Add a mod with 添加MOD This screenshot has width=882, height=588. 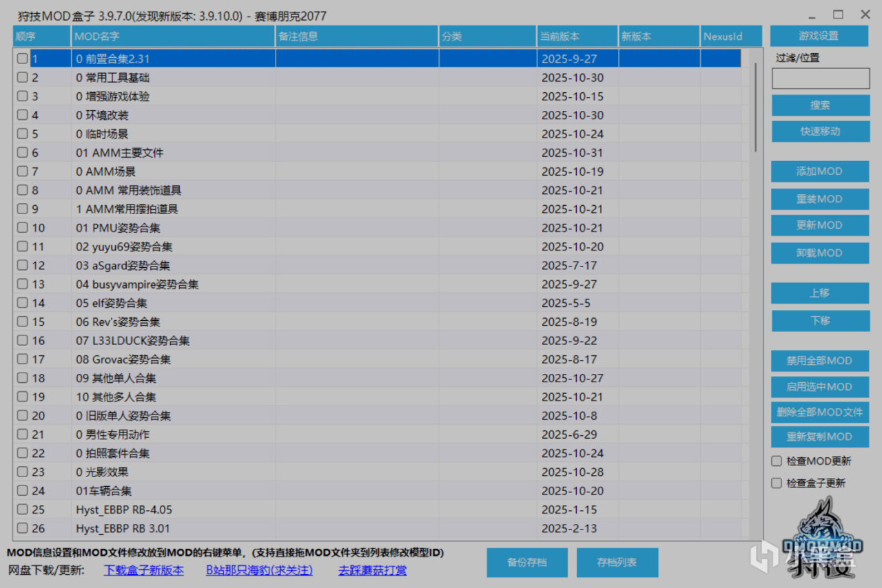point(820,171)
